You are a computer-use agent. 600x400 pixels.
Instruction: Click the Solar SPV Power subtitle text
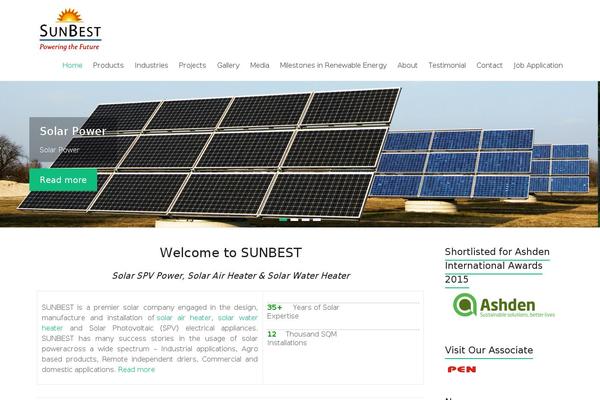click(231, 276)
